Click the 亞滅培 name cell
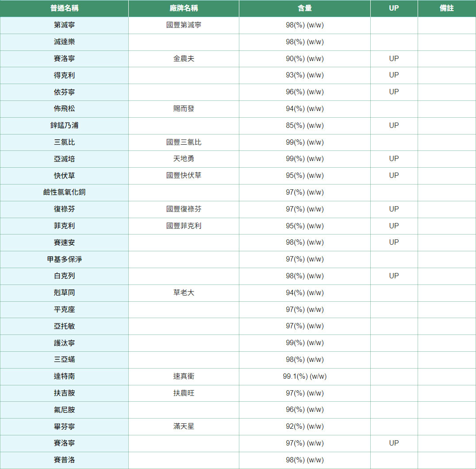The width and height of the screenshot is (476, 469). pos(64,159)
